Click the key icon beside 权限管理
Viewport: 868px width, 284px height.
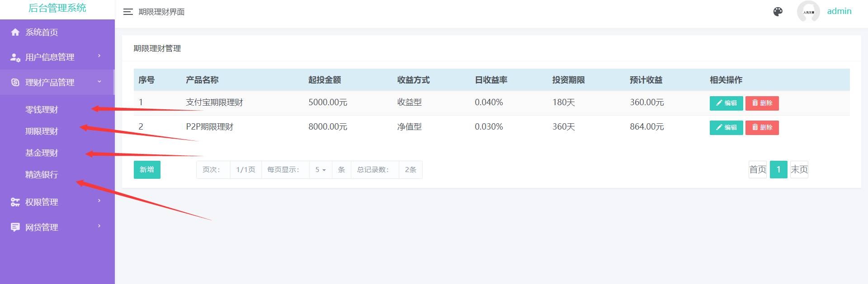click(15, 202)
